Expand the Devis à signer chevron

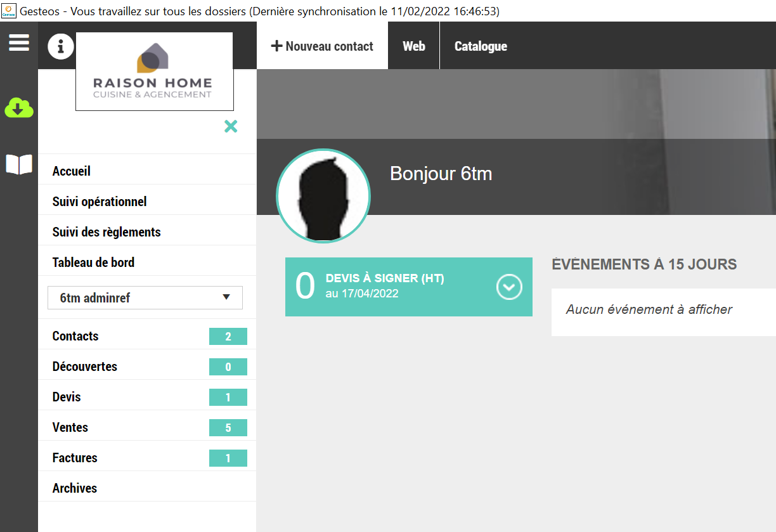point(508,287)
